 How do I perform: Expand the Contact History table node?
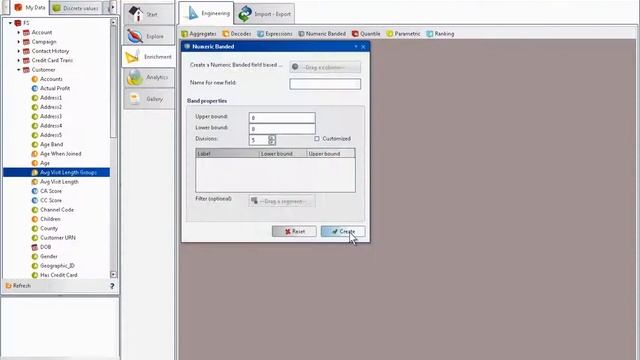(x=18, y=51)
